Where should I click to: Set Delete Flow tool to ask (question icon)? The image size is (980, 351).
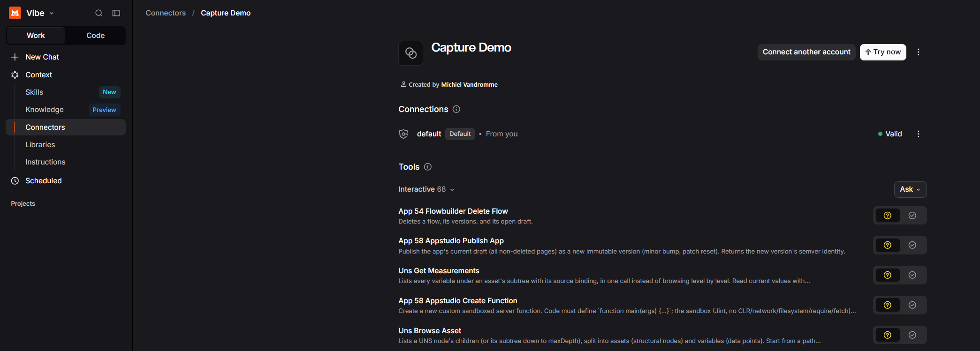point(887,216)
